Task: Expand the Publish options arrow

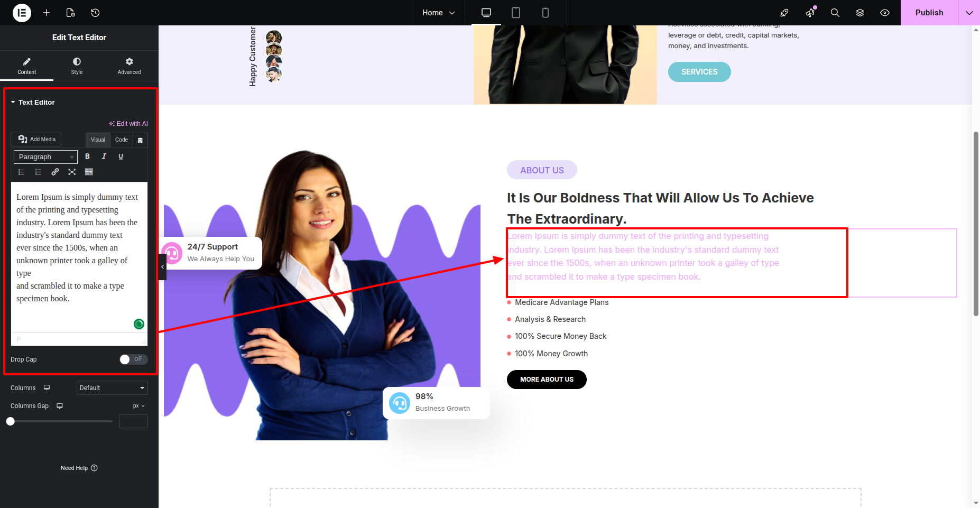Action: pos(969,13)
